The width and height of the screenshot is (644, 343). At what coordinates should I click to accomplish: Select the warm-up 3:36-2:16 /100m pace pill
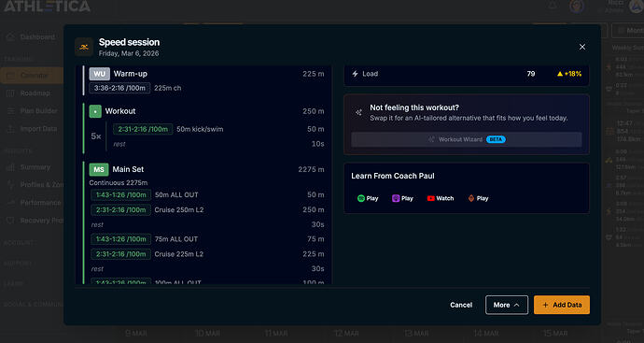click(x=119, y=88)
